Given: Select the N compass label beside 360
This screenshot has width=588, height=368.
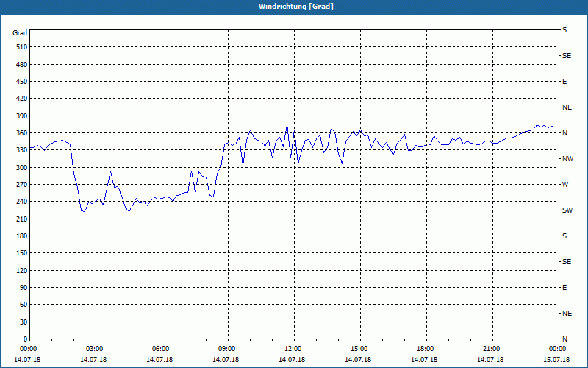Looking at the screenshot, I should pyautogui.click(x=564, y=133).
